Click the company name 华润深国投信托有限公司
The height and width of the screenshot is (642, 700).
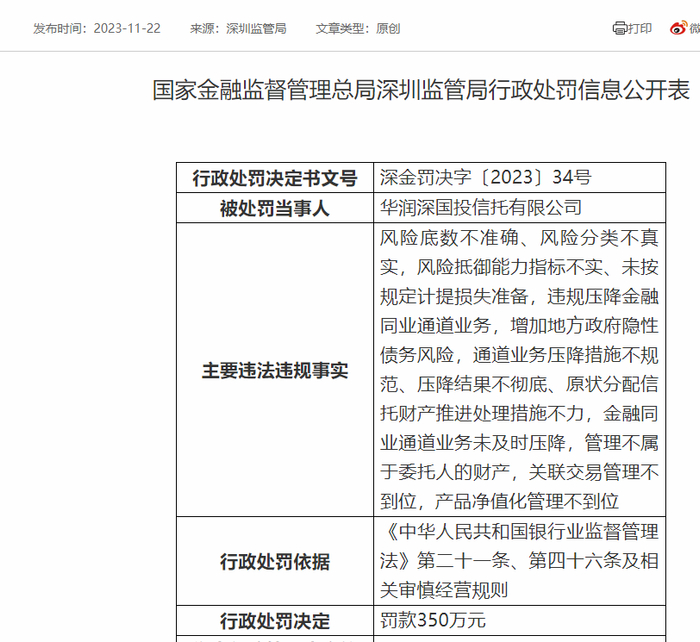click(x=481, y=208)
